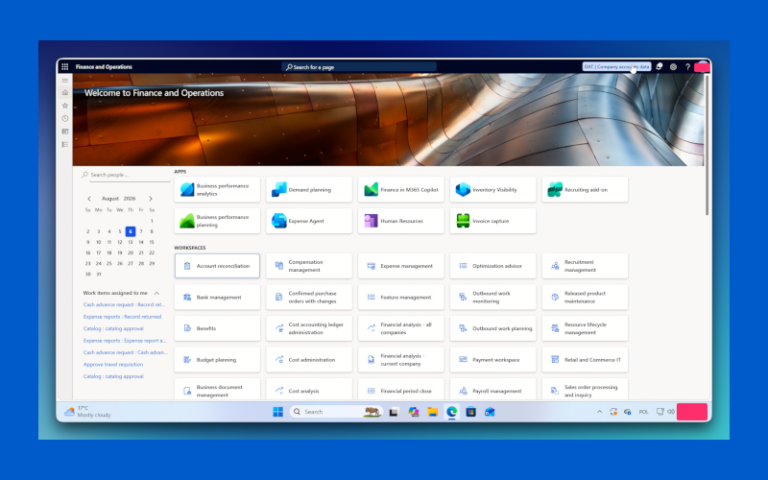The height and width of the screenshot is (480, 768).
Task: Go to previous month in calendar
Action: (89, 198)
